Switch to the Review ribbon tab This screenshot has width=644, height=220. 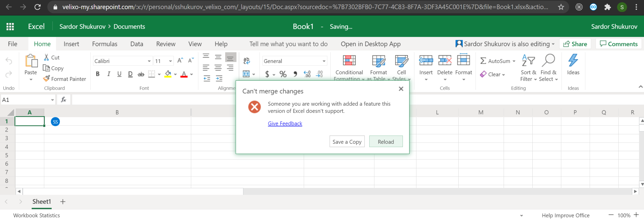[166, 44]
